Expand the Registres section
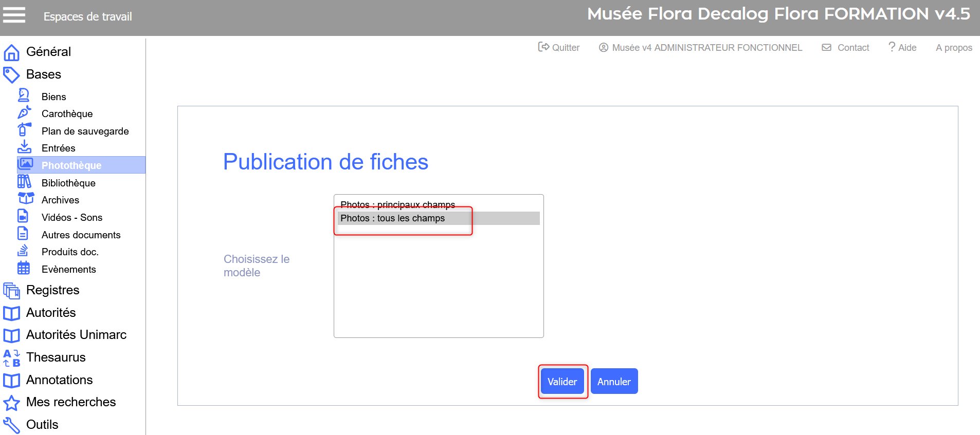980x435 pixels. click(x=52, y=290)
